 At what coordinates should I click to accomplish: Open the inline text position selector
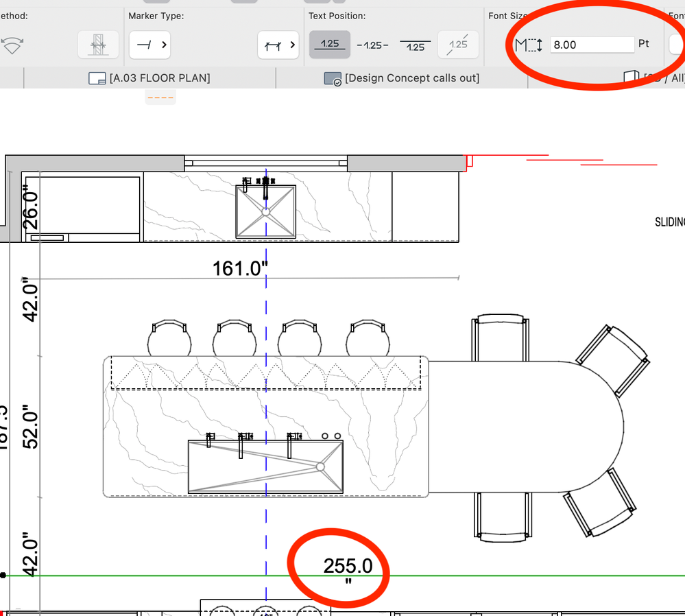point(372,45)
